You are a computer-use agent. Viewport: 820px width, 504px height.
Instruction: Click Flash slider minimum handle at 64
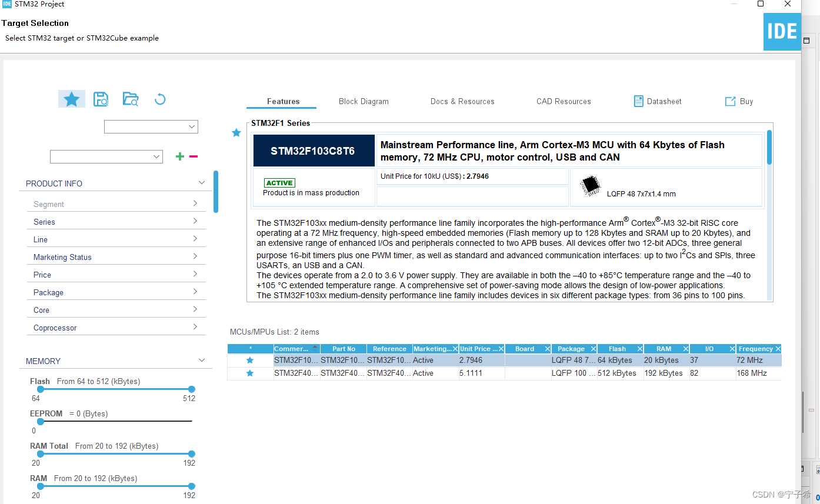pos(40,389)
